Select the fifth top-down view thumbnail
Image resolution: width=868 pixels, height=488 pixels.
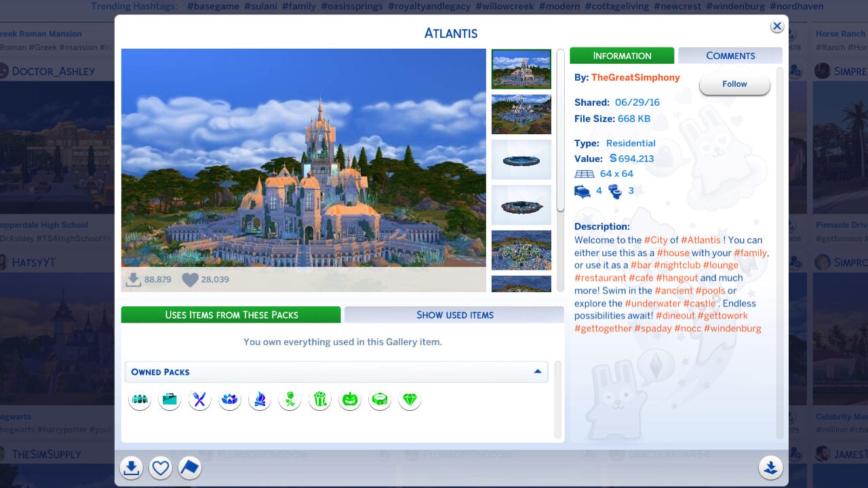[521, 250]
